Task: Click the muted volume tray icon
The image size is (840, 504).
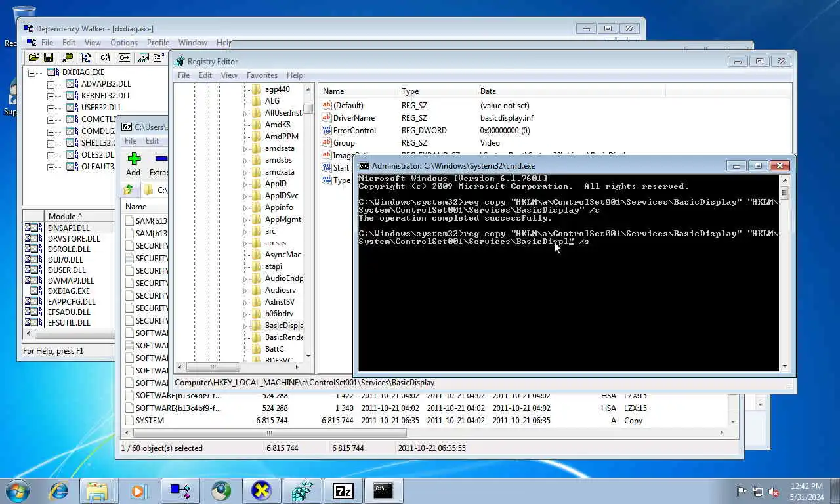Action: point(774,491)
